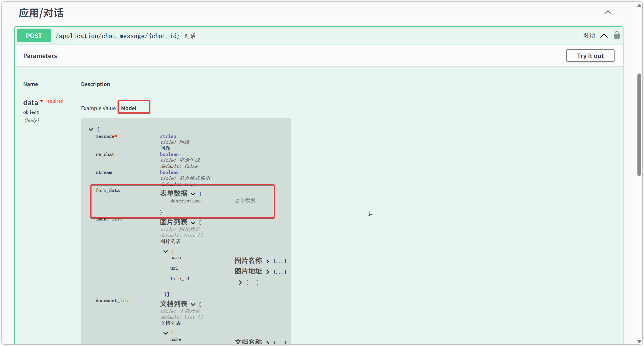Click the /application/chat_message/{chat_id} path link
644x346 pixels.
(117, 36)
